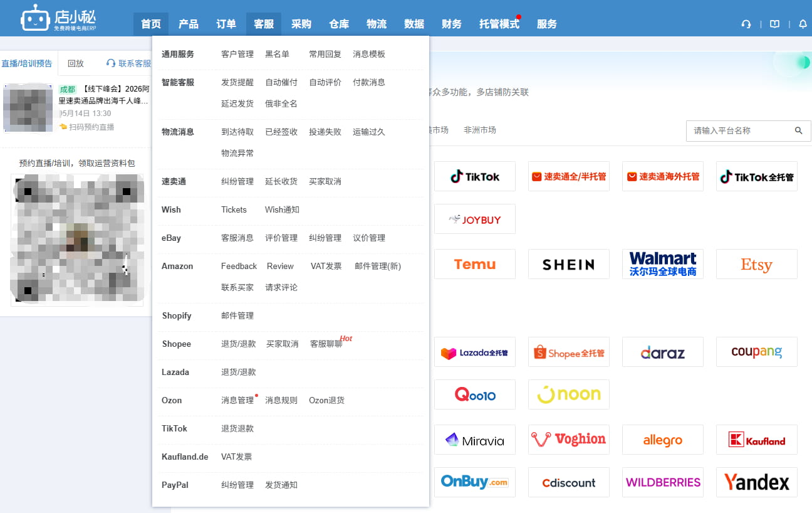812x513 pixels.
Task: Open Amazon Feedback link
Action: click(239, 266)
